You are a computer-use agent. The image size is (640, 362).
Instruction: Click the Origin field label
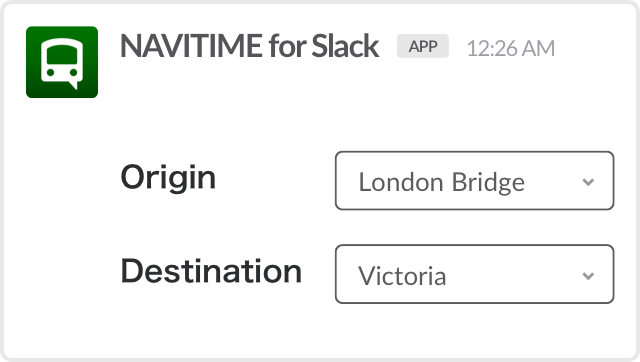point(168,178)
